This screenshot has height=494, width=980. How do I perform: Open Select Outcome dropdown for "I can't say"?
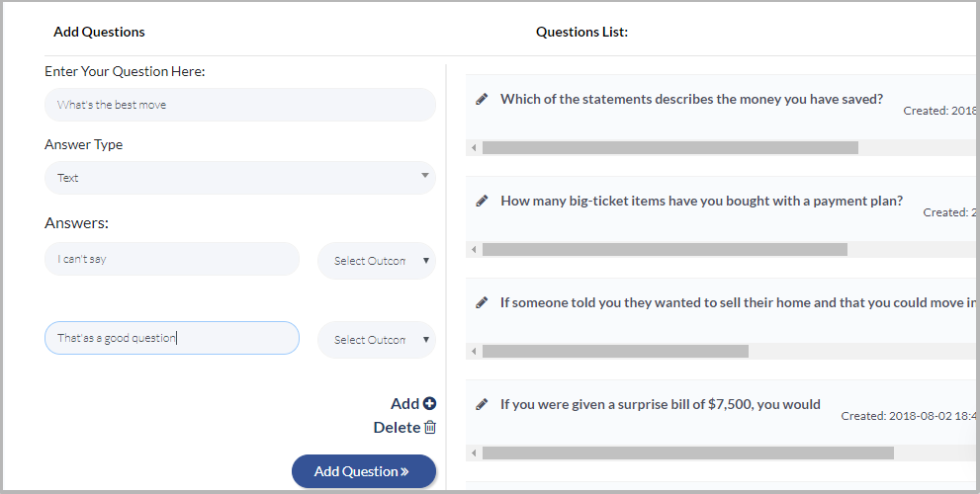pyautogui.click(x=376, y=261)
